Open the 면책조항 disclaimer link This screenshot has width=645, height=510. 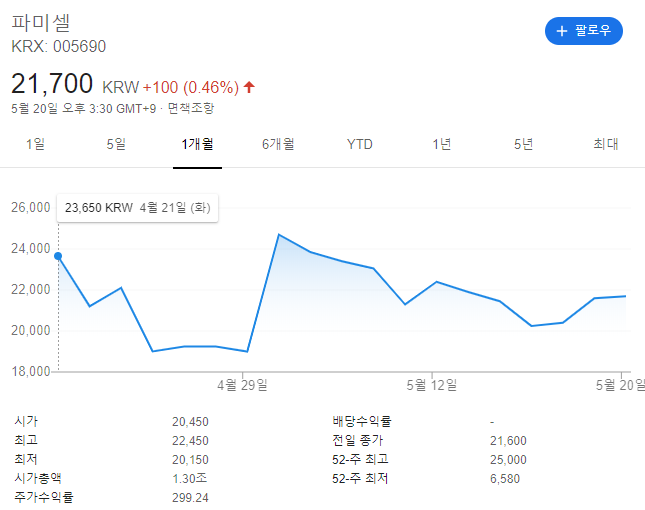click(x=191, y=109)
